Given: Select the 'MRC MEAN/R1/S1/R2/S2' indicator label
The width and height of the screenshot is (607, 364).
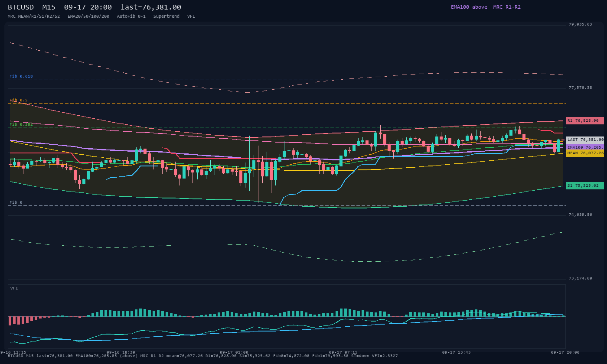Looking at the screenshot, I should click(x=34, y=16).
